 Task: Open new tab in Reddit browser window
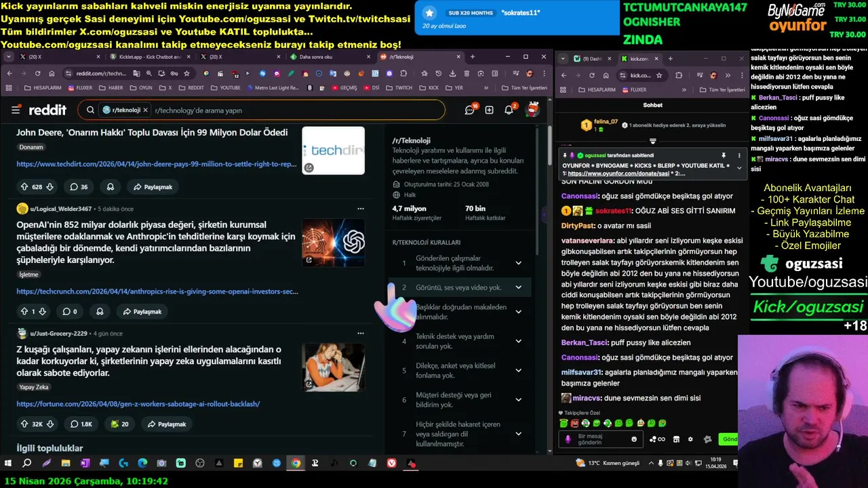pos(473,57)
